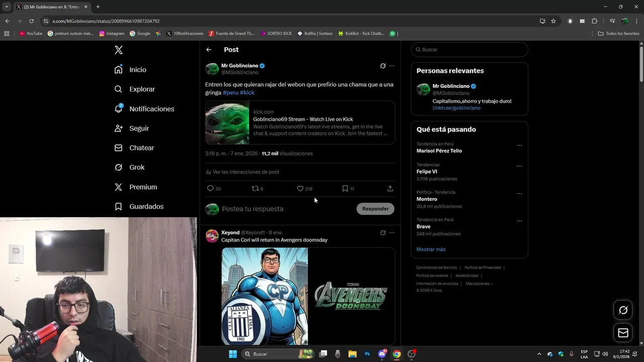Open Condiciones de Servicio link
This screenshot has height=362, width=644.
click(437, 267)
